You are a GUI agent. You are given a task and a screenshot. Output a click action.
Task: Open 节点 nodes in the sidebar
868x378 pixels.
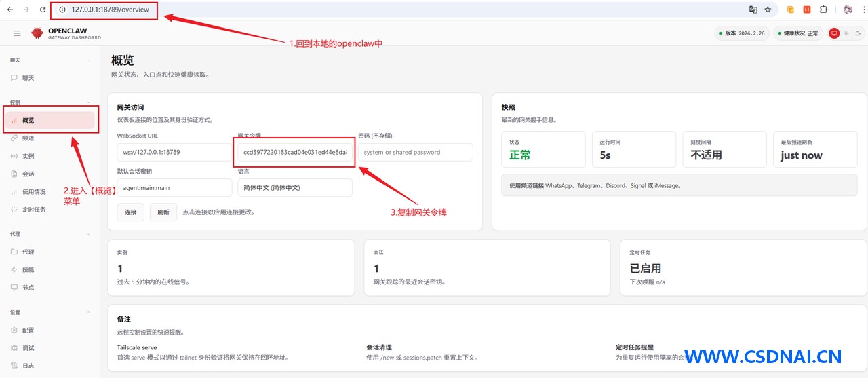[51, 287]
